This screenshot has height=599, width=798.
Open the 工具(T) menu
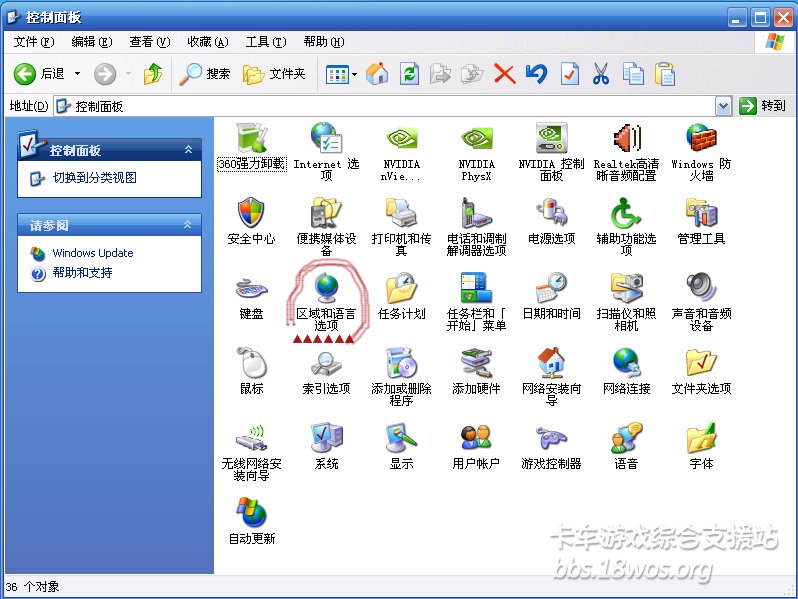pos(266,42)
